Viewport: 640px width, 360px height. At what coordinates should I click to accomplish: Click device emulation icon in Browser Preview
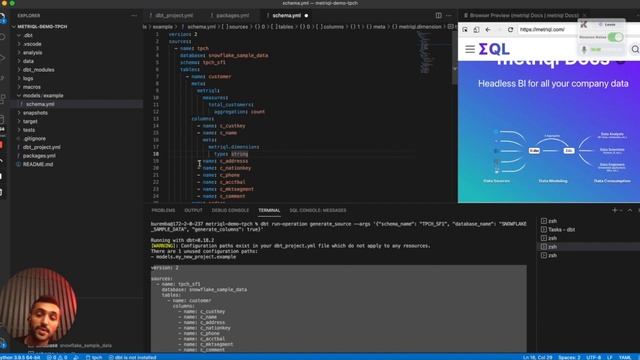(x=476, y=29)
